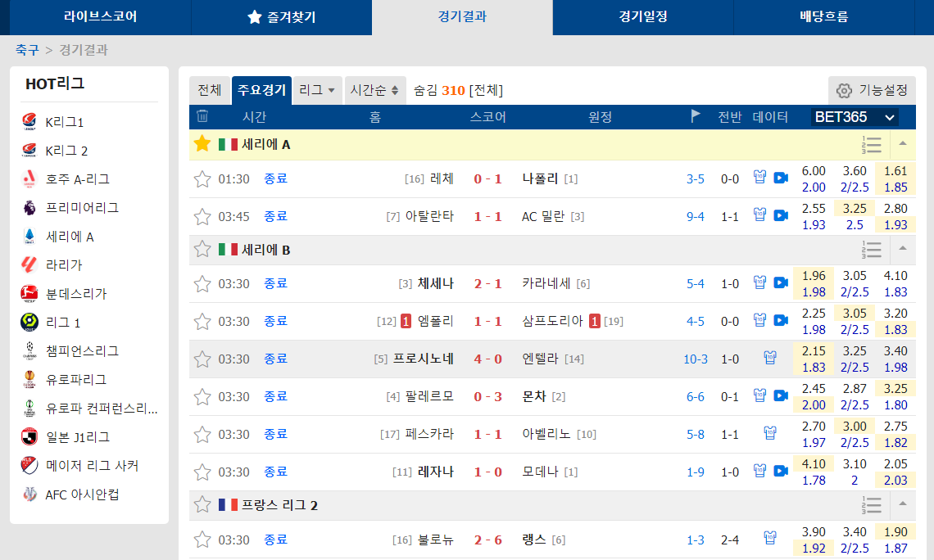Viewport: 934px width, 560px height.
Task: Switch to the 주요경기 tab
Action: pos(263,90)
